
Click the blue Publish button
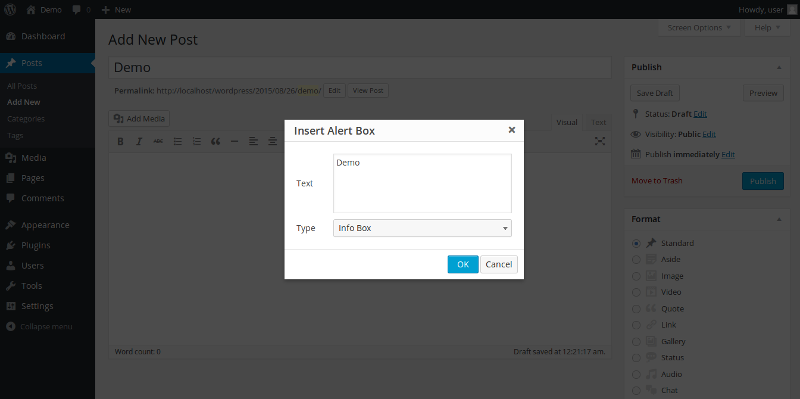[x=763, y=181]
